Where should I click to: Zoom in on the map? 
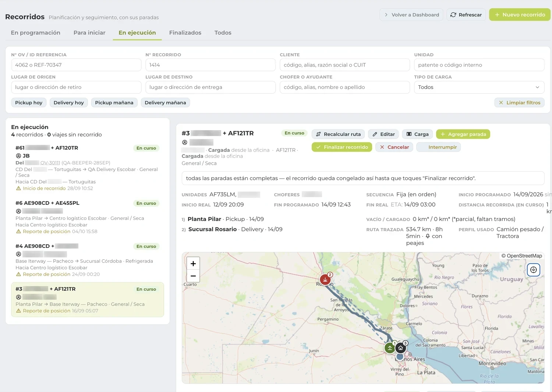click(193, 264)
